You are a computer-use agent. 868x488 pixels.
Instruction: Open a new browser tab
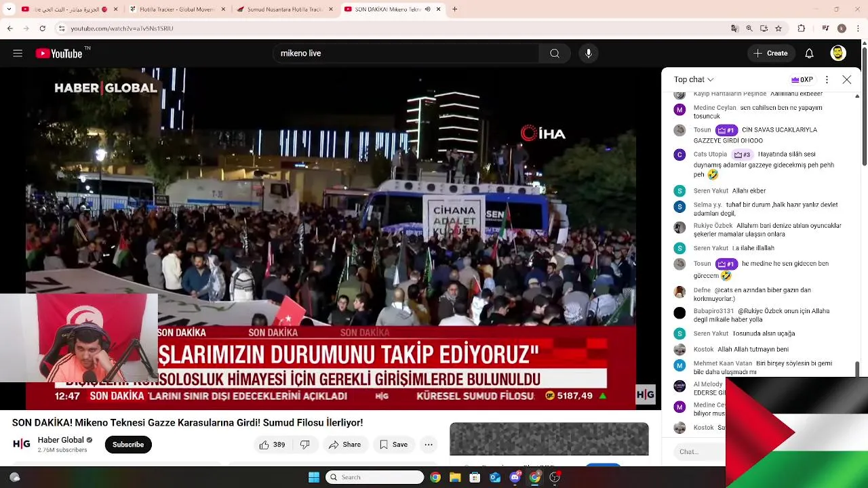[x=454, y=9]
